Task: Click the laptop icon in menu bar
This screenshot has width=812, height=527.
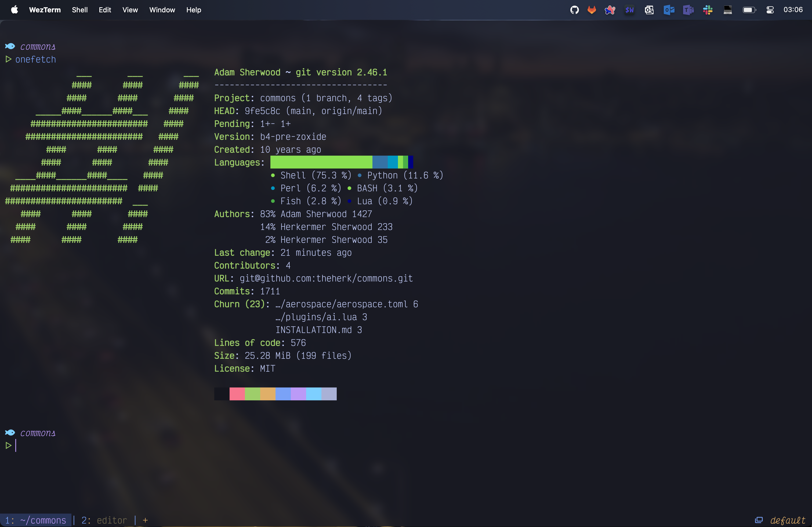Action: tap(728, 10)
